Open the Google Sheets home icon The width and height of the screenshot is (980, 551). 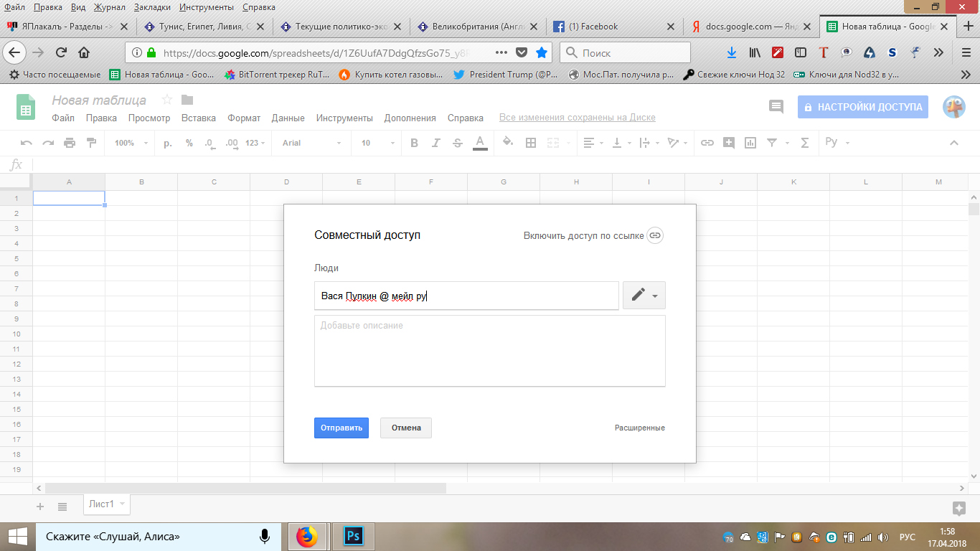click(26, 108)
